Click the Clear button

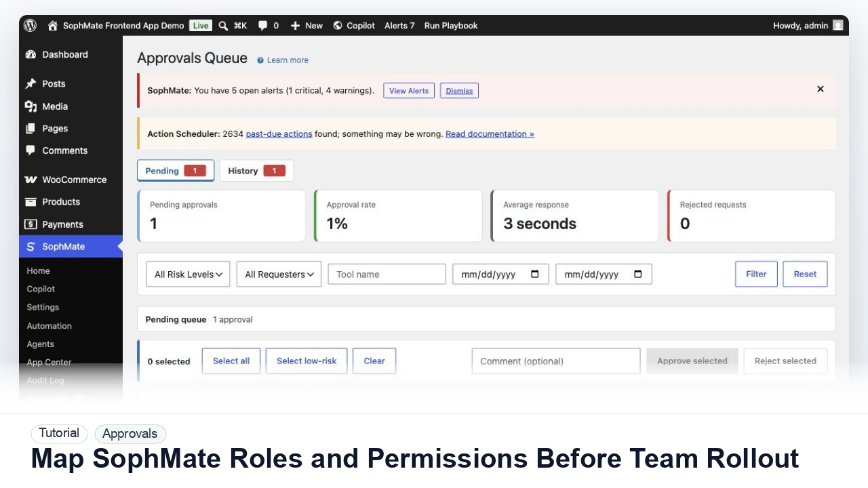tap(374, 361)
